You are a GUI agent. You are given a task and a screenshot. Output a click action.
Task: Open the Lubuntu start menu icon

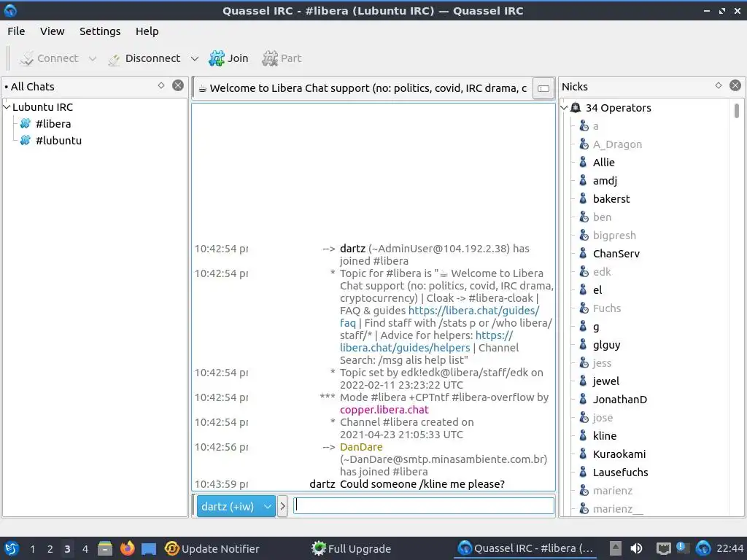click(x=11, y=549)
